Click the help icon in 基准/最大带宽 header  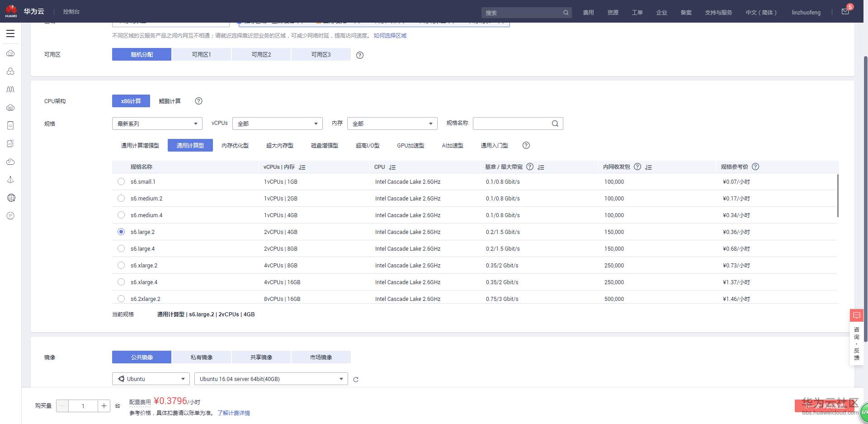530,167
